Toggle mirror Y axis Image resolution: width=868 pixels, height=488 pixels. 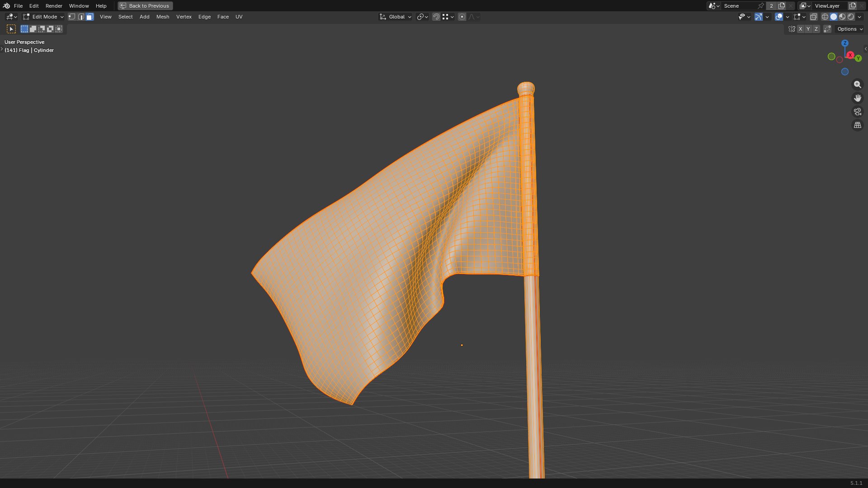tap(808, 29)
